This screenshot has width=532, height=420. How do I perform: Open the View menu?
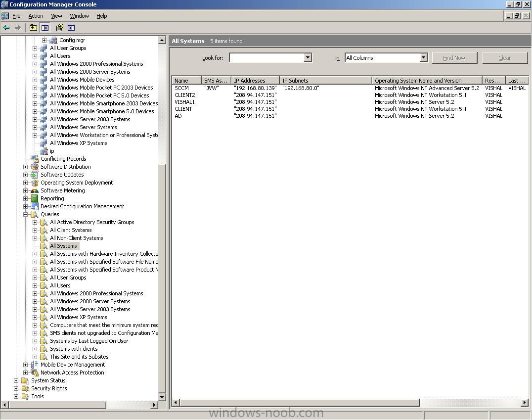[x=56, y=16]
